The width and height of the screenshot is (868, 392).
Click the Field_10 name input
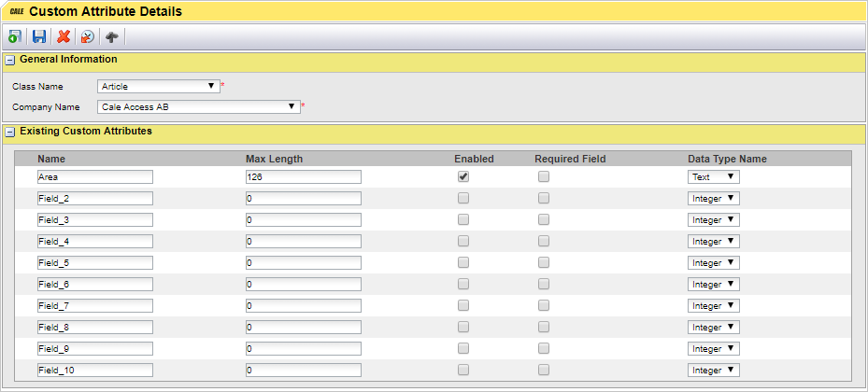point(94,371)
